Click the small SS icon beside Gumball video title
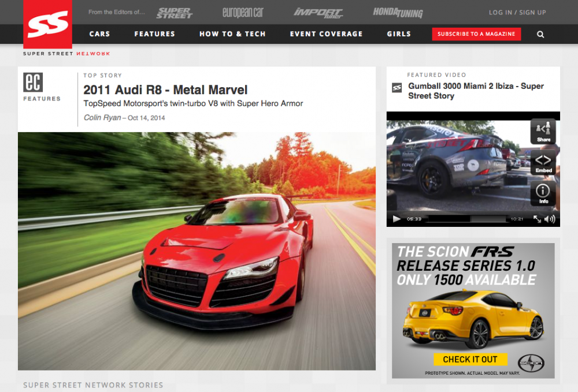The height and width of the screenshot is (392, 578). [x=397, y=88]
